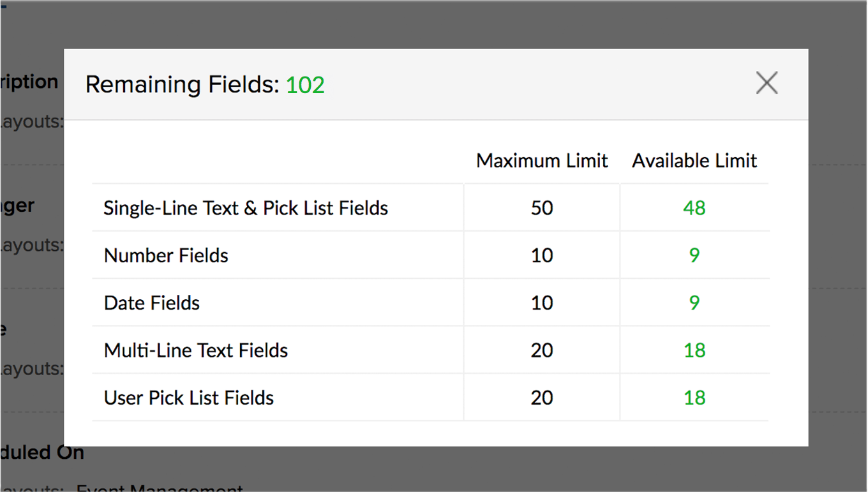
Task: Click the Date Fields row label
Action: (x=152, y=303)
